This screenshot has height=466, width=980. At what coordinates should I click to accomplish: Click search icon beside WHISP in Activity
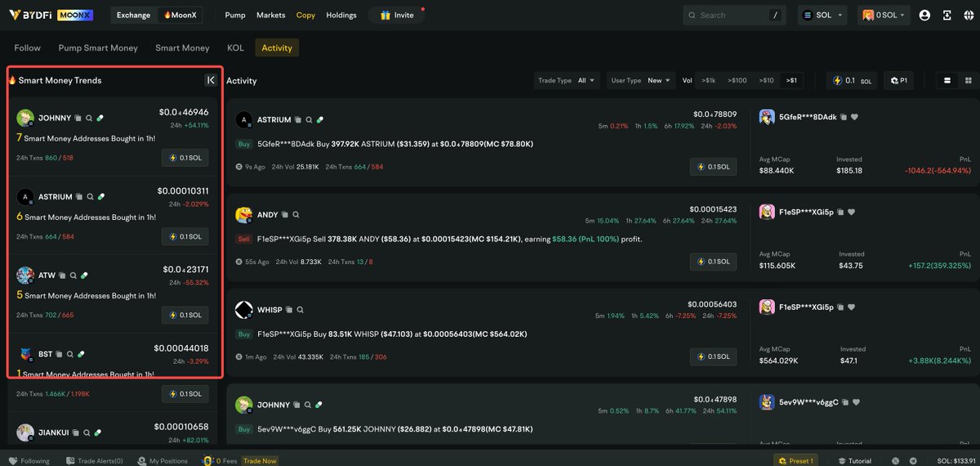click(300, 310)
